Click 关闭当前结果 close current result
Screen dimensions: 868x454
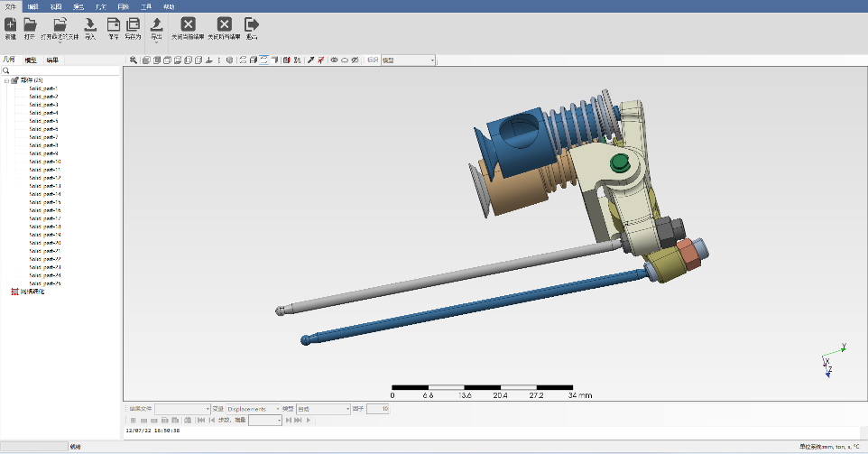[188, 28]
